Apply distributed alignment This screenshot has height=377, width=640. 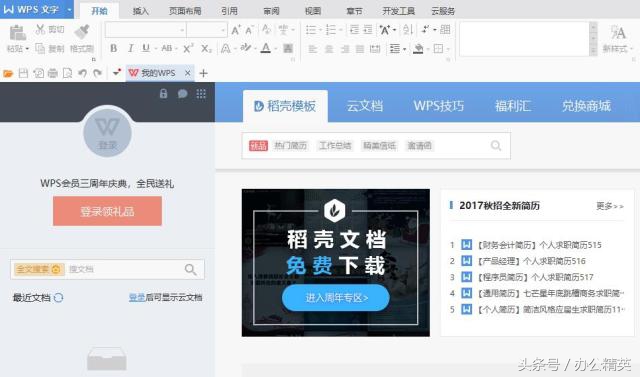pos(375,49)
